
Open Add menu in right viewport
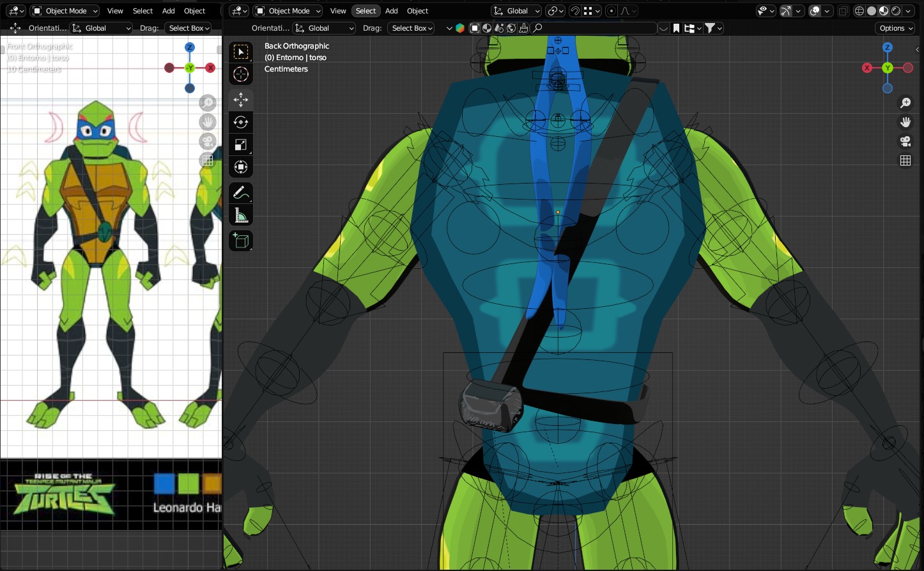pos(392,11)
